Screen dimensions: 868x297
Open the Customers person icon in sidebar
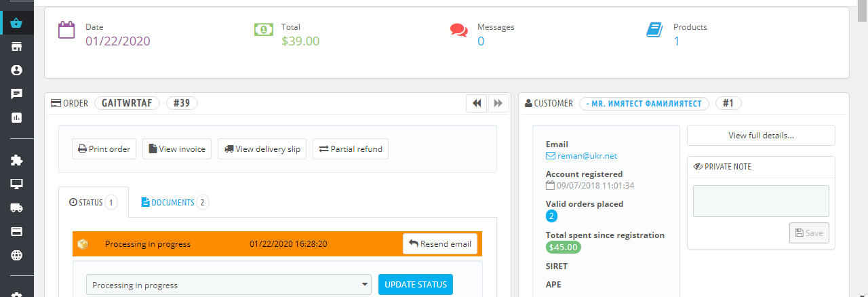(x=17, y=71)
